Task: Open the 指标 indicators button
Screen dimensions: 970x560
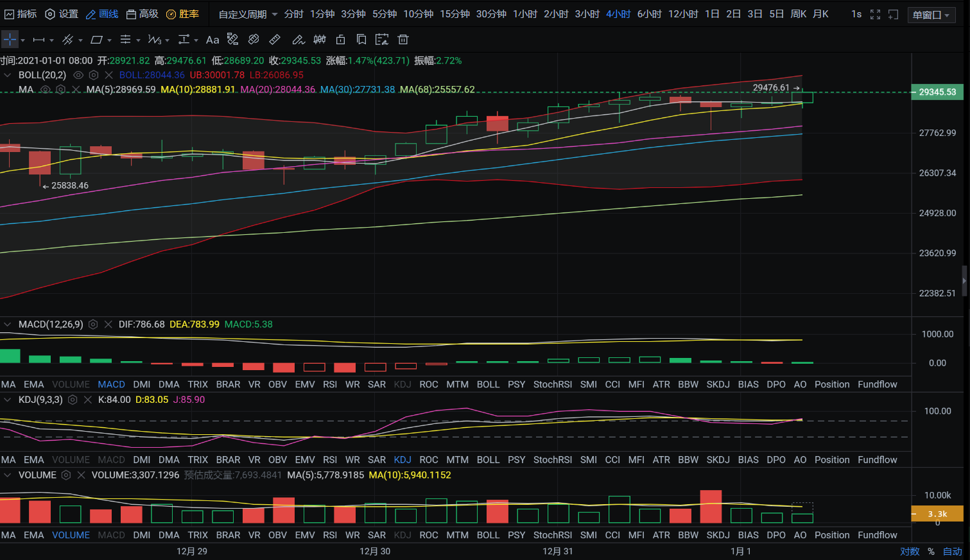Action: (x=21, y=14)
